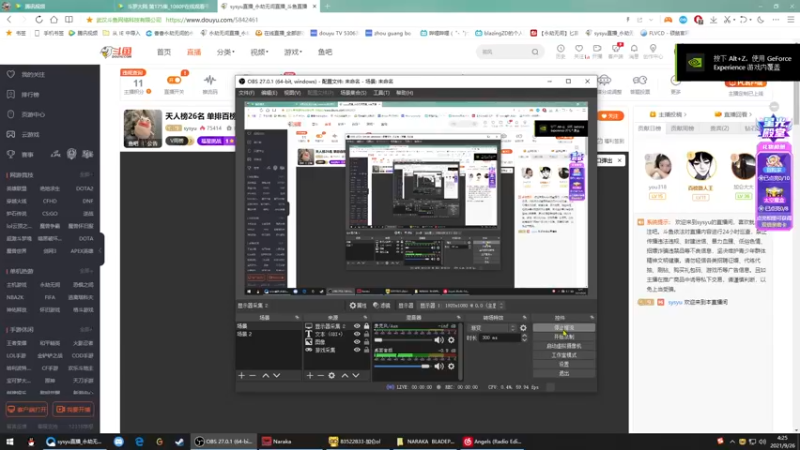Pop out OBS Scenes dock icon
800x450 pixels.
[x=297, y=317]
